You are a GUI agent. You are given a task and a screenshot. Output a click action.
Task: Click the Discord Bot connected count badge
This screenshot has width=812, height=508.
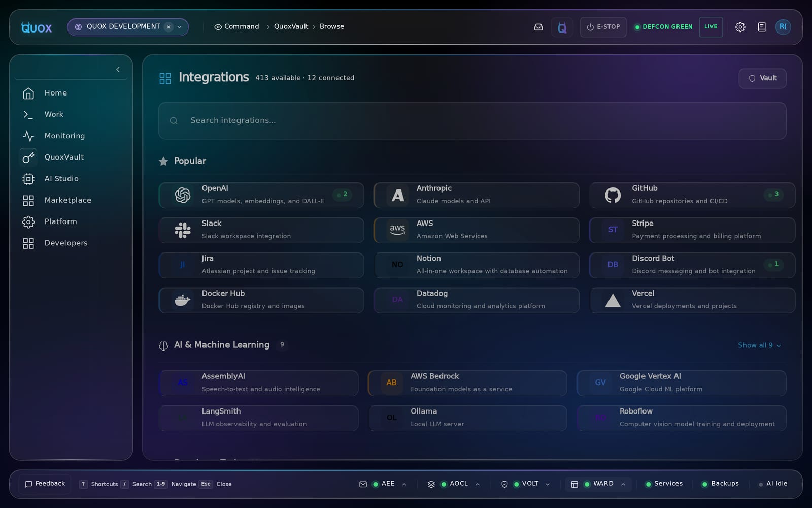[x=774, y=265]
